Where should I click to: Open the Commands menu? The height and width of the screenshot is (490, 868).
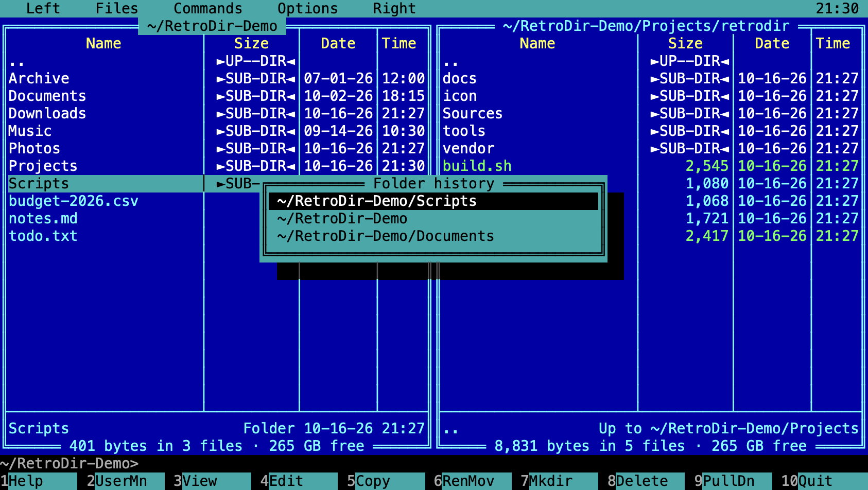[x=208, y=8]
